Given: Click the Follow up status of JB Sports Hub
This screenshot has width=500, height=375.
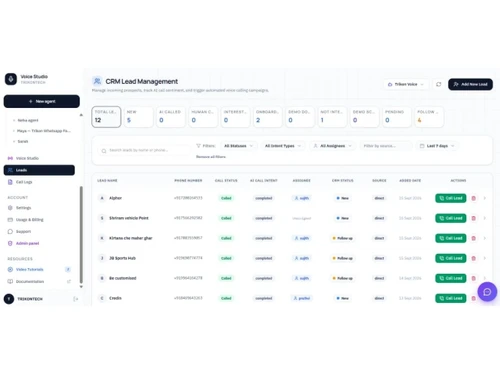Looking at the screenshot, I should click(x=342, y=258).
